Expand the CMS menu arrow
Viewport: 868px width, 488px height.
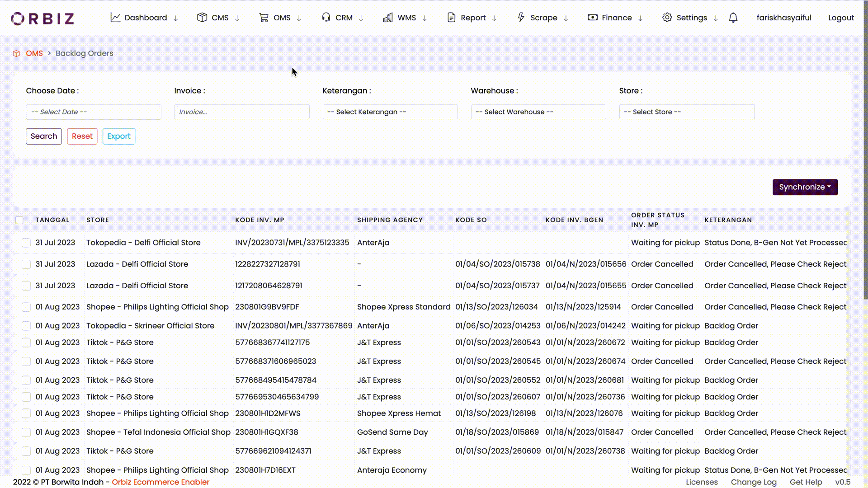[x=237, y=18]
